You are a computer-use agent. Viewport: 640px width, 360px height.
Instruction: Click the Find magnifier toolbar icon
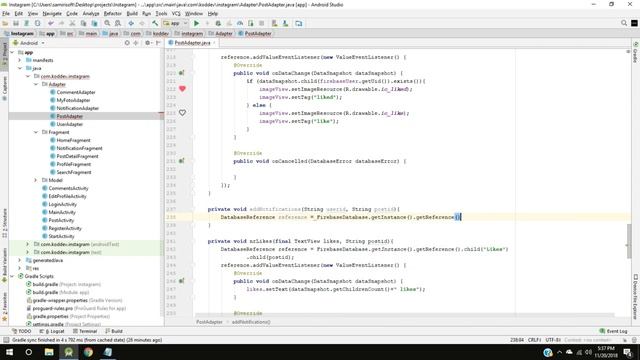[107, 23]
